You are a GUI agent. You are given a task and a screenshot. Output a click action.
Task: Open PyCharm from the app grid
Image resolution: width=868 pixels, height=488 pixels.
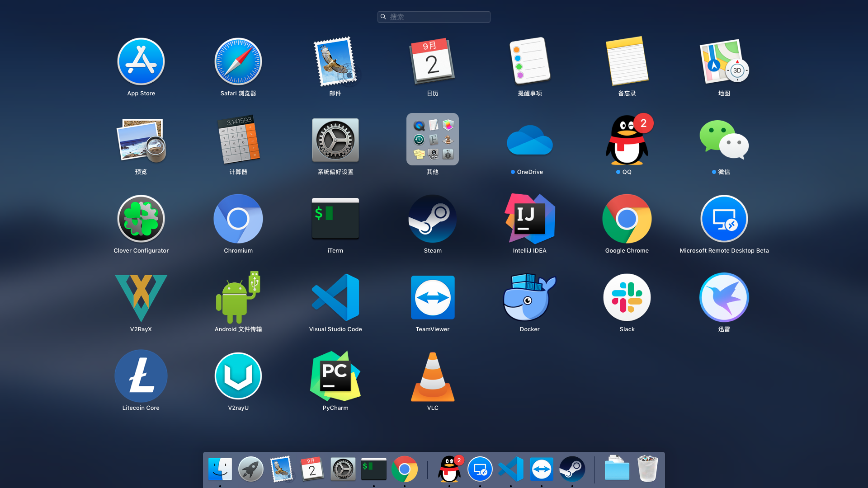(x=335, y=376)
